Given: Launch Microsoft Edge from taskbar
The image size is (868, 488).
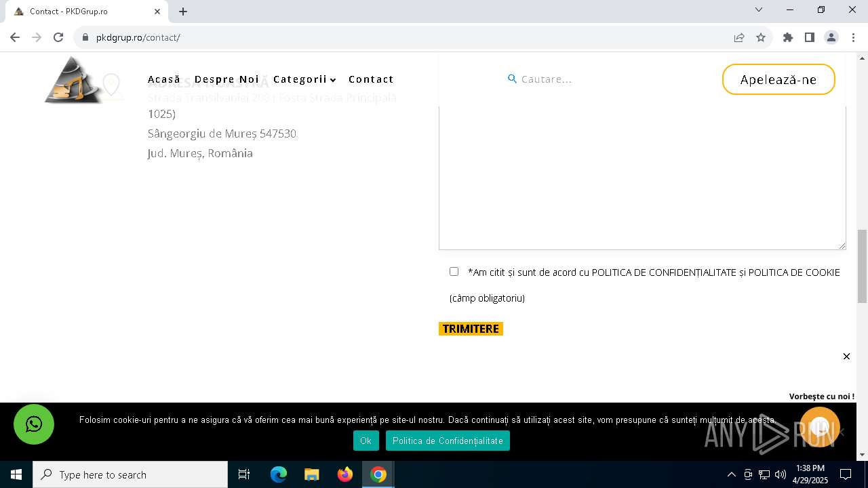Looking at the screenshot, I should 279,474.
